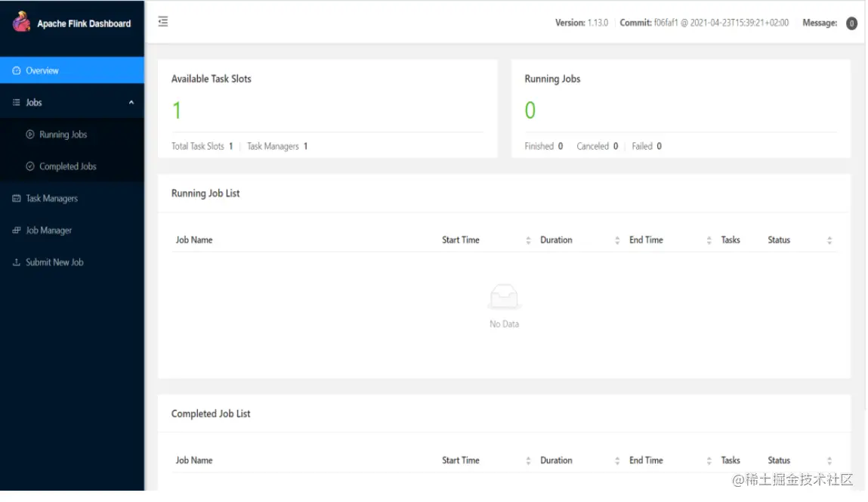This screenshot has width=868, height=502.
Task: Collapse sidebar with the menu fold icon
Action: click(x=162, y=22)
